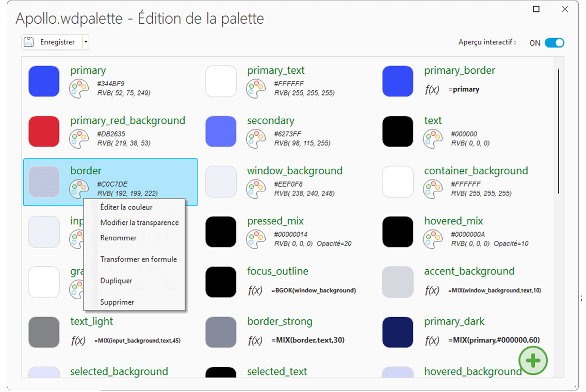Image resolution: width=586 pixels, height=392 pixels.
Task: Click the f(x) icon for primary_dark
Action: click(x=432, y=340)
